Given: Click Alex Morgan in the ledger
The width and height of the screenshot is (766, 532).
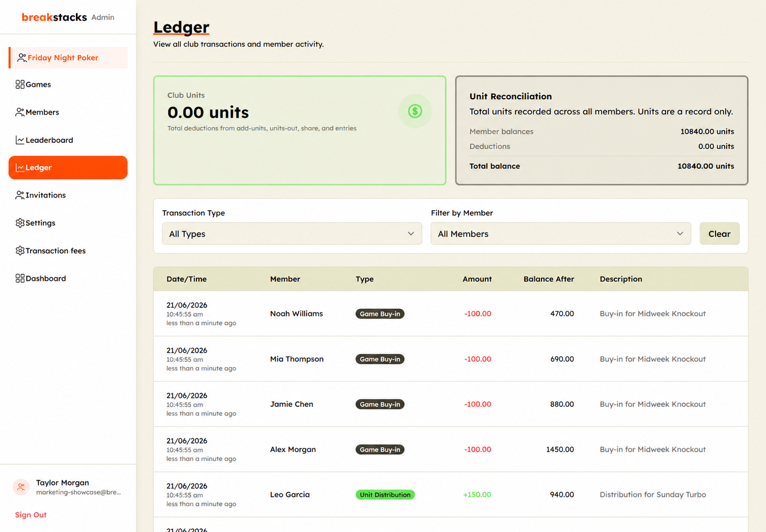Looking at the screenshot, I should click(293, 450).
